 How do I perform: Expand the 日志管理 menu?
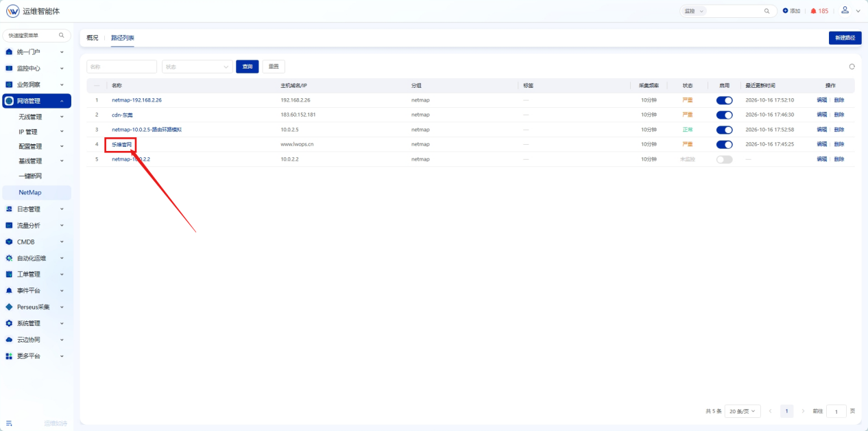(37, 209)
